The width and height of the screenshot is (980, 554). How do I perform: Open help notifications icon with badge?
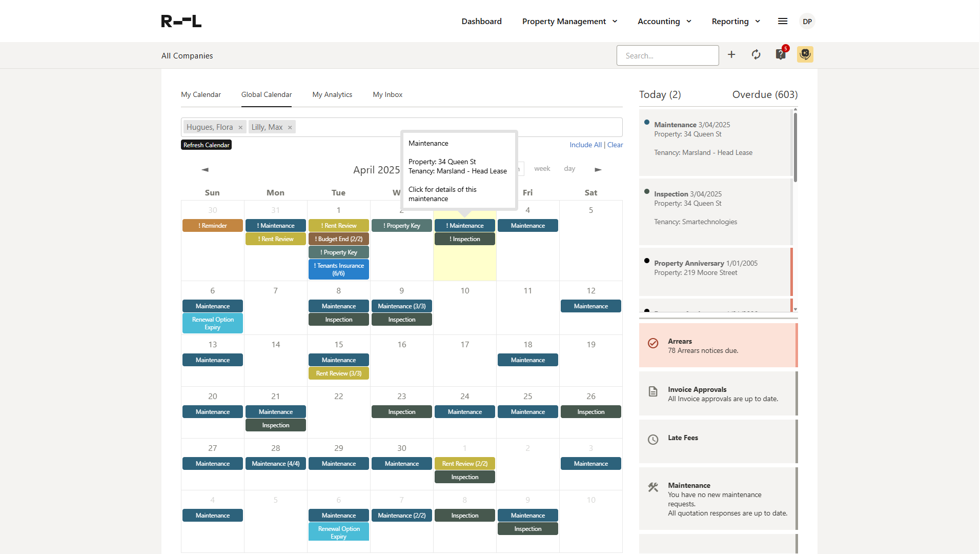point(781,54)
